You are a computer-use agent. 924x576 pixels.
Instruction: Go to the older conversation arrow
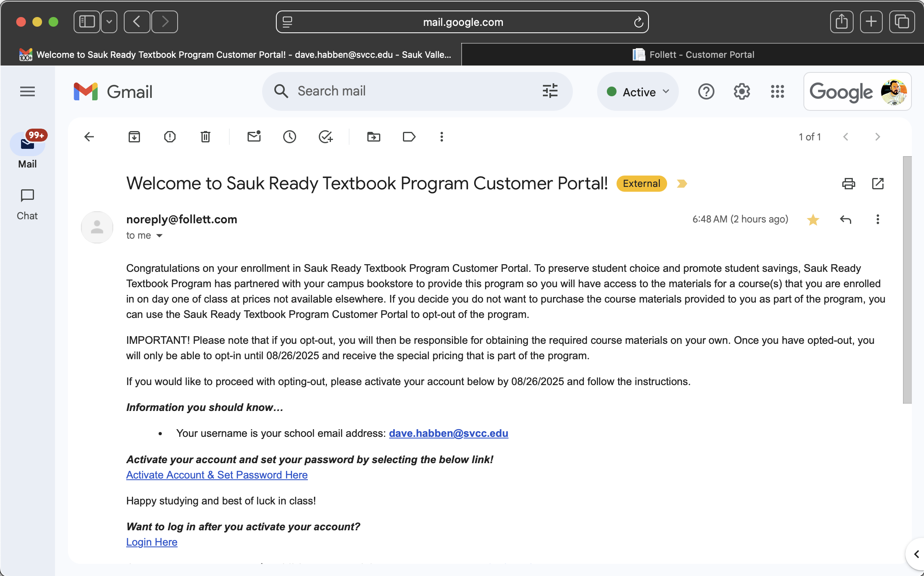[877, 137]
